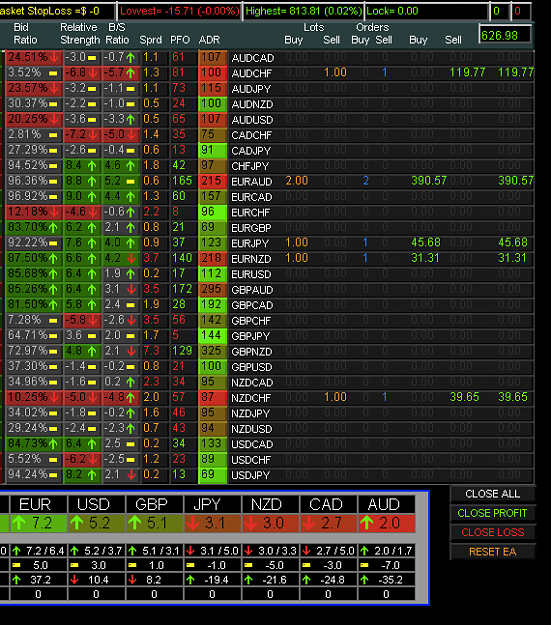551x625 pixels.
Task: Click the NZD currency strength header
Action: pyautogui.click(x=270, y=505)
